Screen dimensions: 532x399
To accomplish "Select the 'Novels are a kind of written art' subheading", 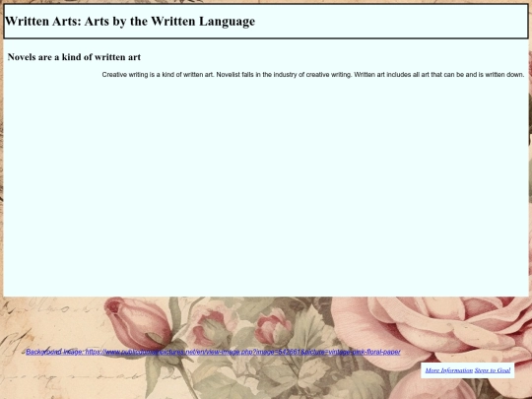I will pyautogui.click(x=74, y=57).
